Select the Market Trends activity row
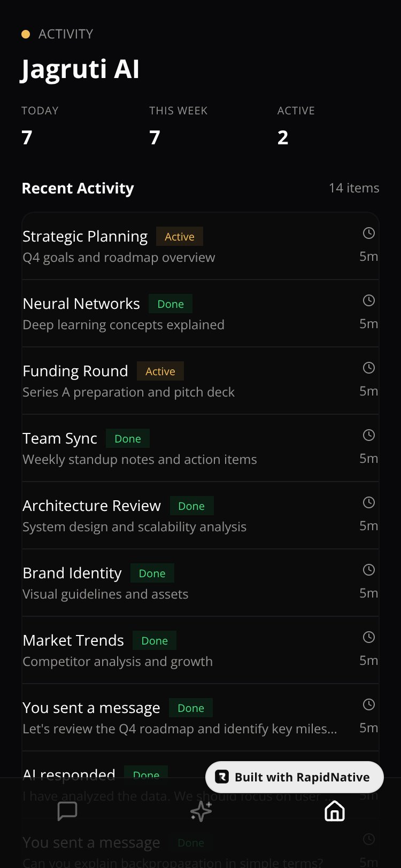Viewport: 401px width, 868px height. [x=200, y=650]
